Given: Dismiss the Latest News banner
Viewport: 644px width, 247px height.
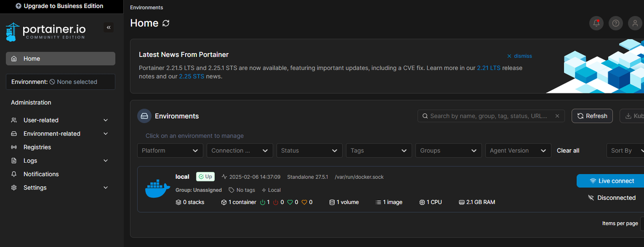Looking at the screenshot, I should tap(519, 56).
